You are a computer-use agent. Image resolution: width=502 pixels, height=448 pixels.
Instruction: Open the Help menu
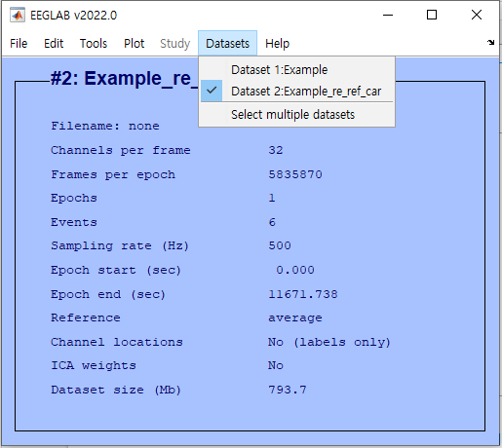click(x=277, y=44)
